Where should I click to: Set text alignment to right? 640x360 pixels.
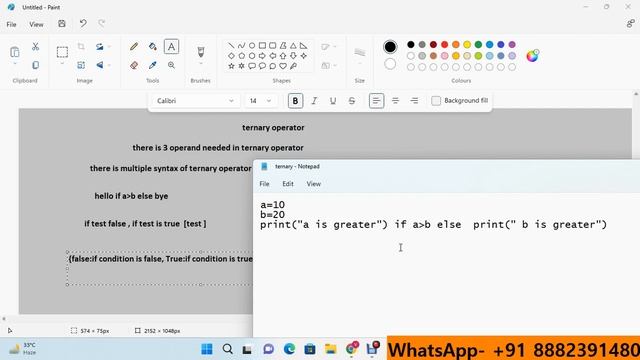(x=414, y=101)
